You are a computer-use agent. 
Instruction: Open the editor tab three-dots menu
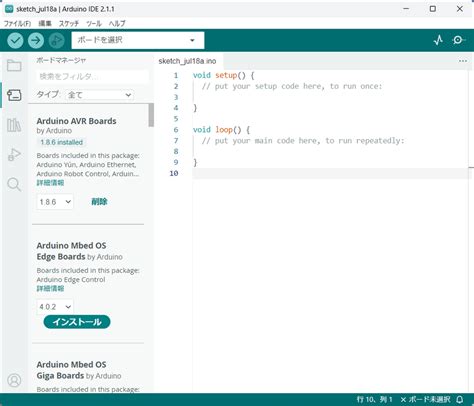coord(463,61)
